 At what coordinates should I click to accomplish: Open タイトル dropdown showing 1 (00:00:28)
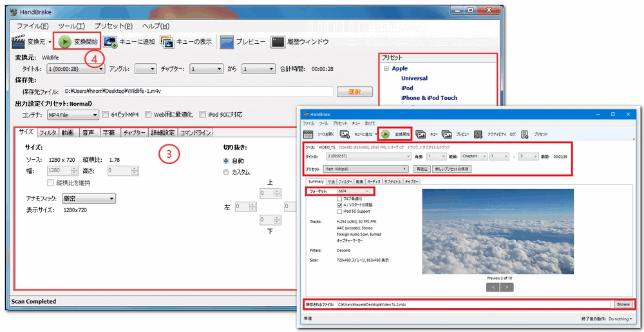coord(75,69)
